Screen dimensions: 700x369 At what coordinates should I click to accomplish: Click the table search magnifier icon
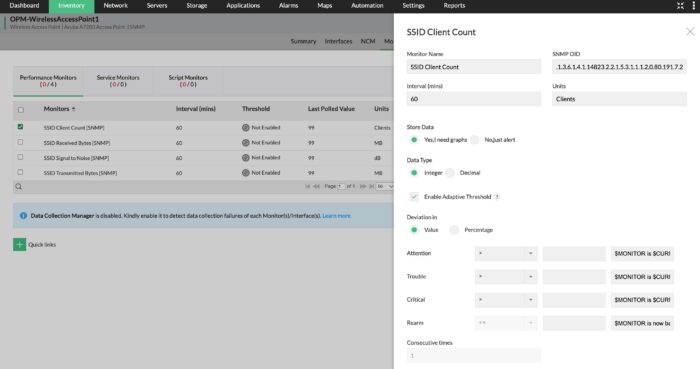coord(19,187)
